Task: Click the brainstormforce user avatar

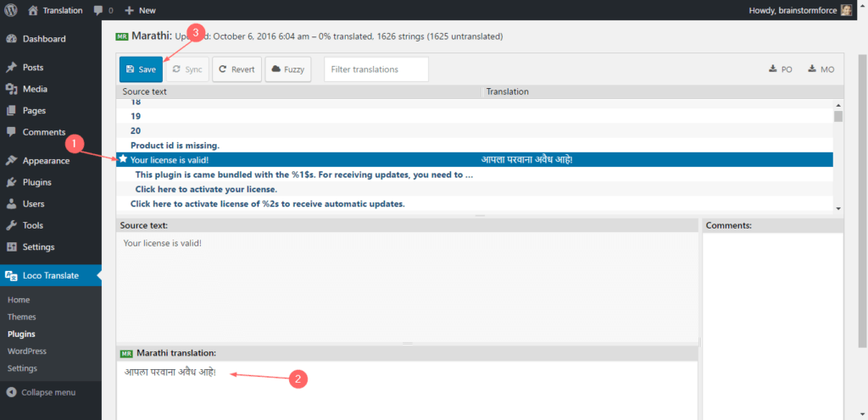Action: [847, 10]
